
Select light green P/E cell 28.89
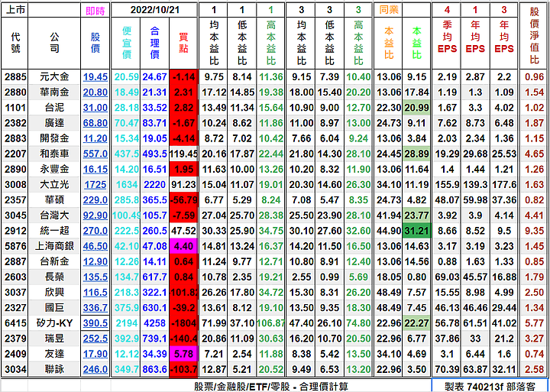tap(417, 154)
